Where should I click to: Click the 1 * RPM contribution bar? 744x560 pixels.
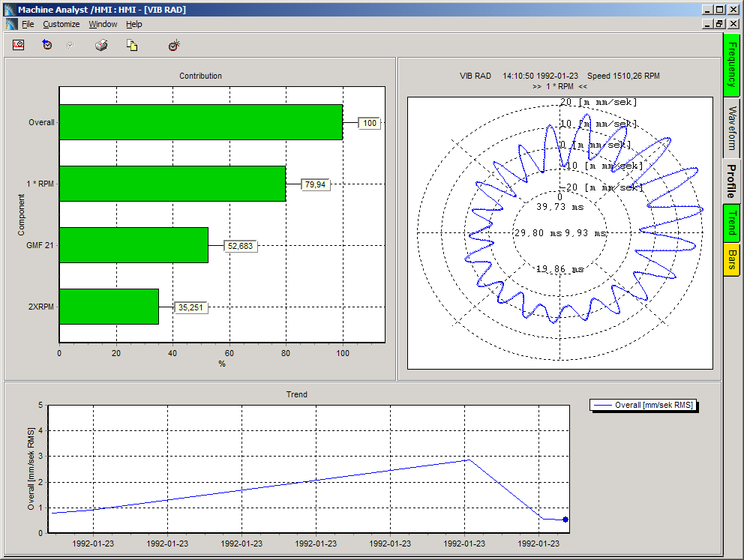[172, 184]
